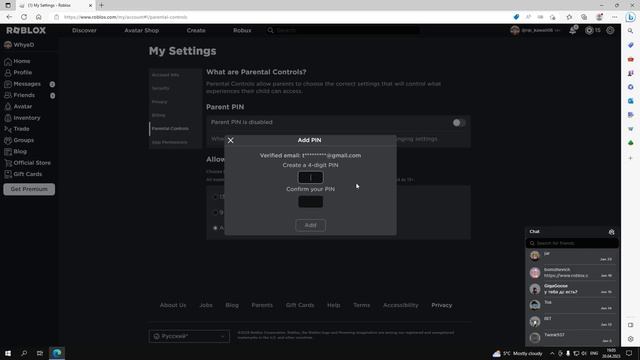Open Messages in sidebar
Viewport: 640px width, 360px height.
coord(22,84)
